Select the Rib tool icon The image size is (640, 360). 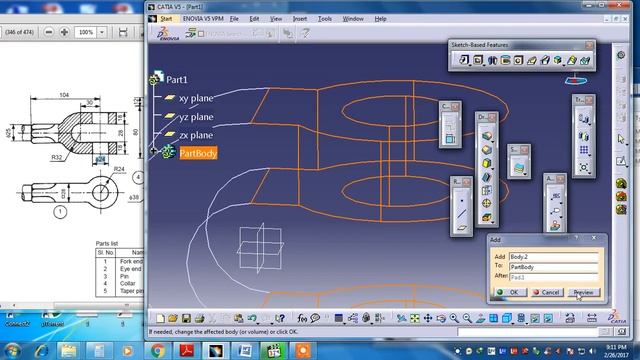pyautogui.click(x=531, y=60)
